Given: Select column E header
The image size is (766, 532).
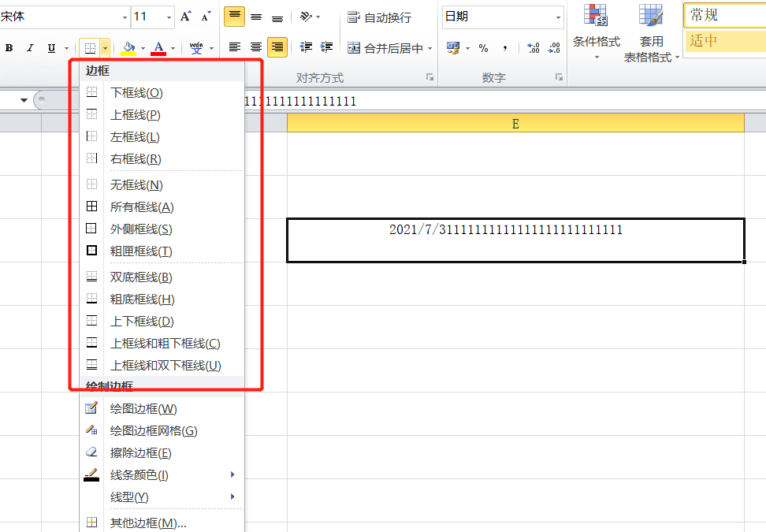Looking at the screenshot, I should pos(515,124).
